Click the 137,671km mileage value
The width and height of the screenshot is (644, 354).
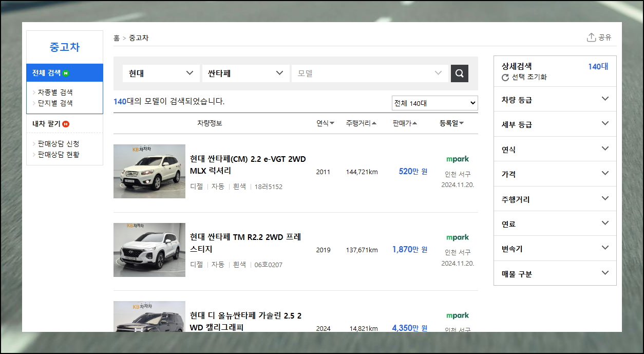pyautogui.click(x=362, y=250)
